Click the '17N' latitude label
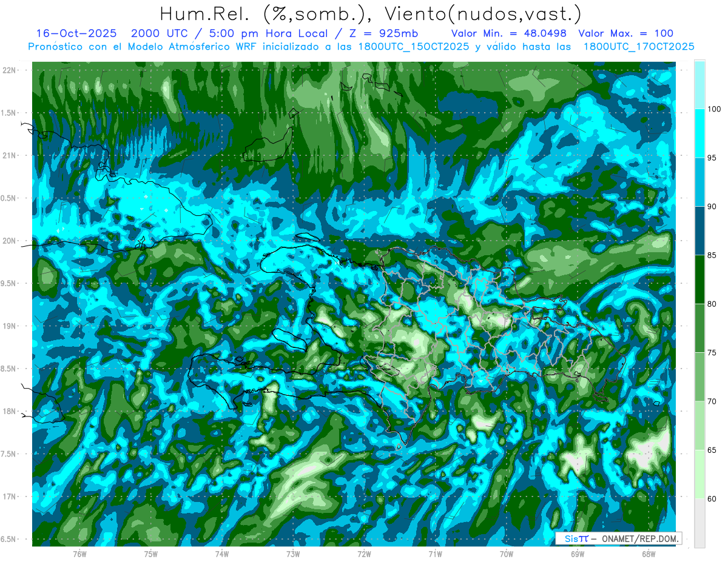728x562 pixels. [9, 497]
